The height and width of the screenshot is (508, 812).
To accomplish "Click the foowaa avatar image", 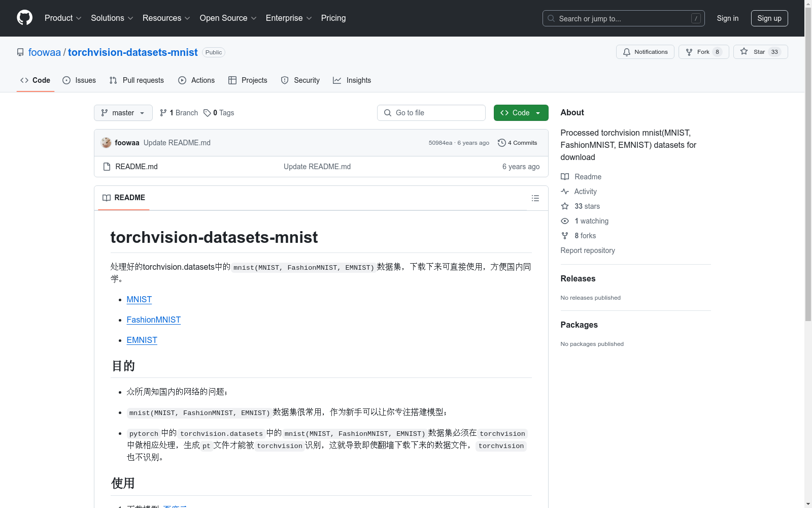I will (x=106, y=143).
